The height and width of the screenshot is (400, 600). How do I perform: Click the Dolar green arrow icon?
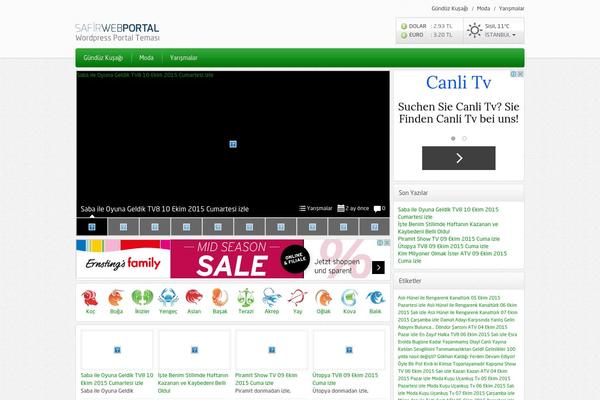click(404, 26)
